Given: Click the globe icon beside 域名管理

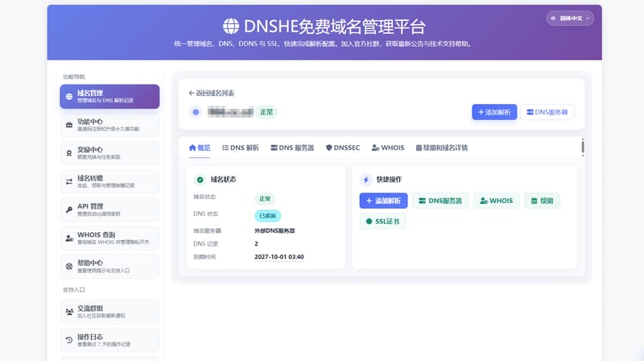Looking at the screenshot, I should (x=69, y=97).
